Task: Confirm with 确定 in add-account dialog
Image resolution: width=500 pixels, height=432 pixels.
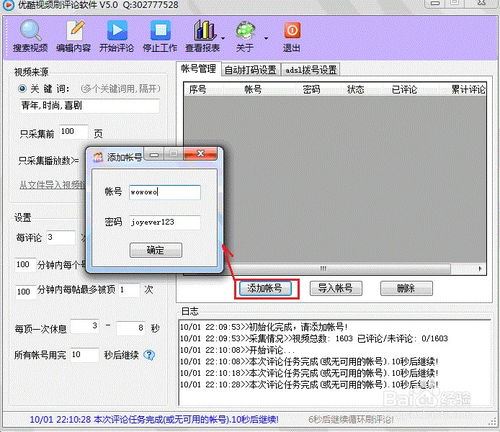Action: pos(156,250)
